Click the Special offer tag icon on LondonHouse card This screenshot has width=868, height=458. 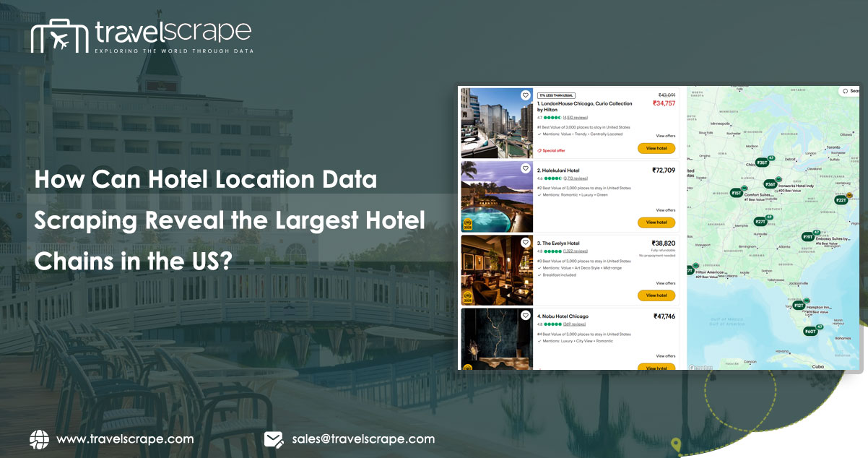pos(539,150)
